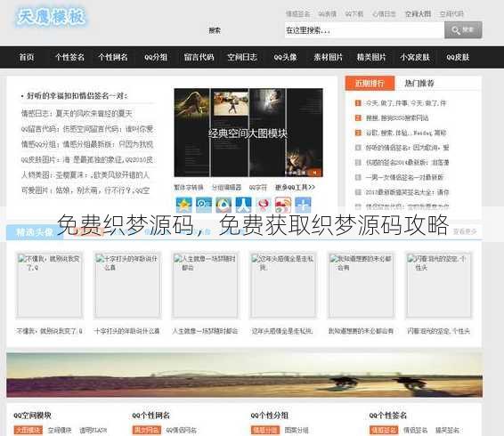
Task: Open the 个性签名 navigation menu item
Action: tap(69, 57)
